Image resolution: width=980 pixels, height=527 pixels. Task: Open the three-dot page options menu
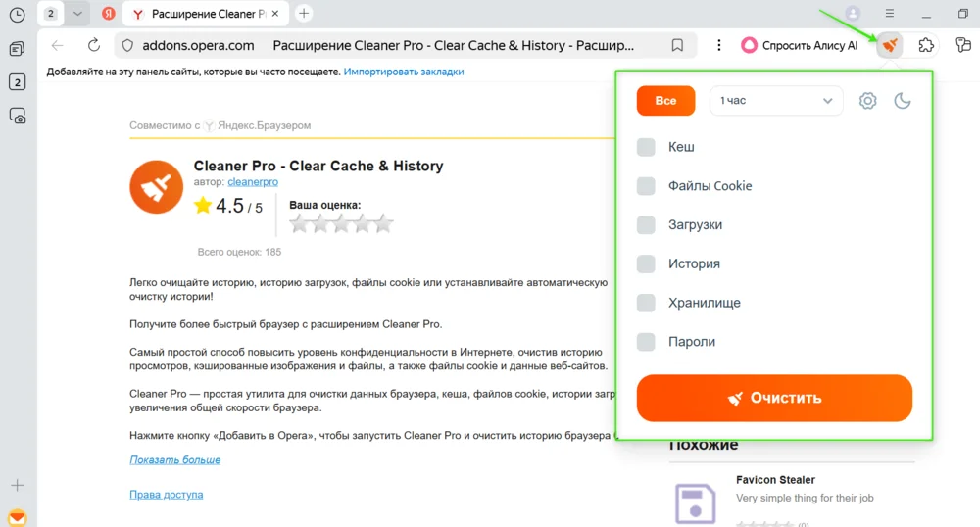(x=718, y=45)
